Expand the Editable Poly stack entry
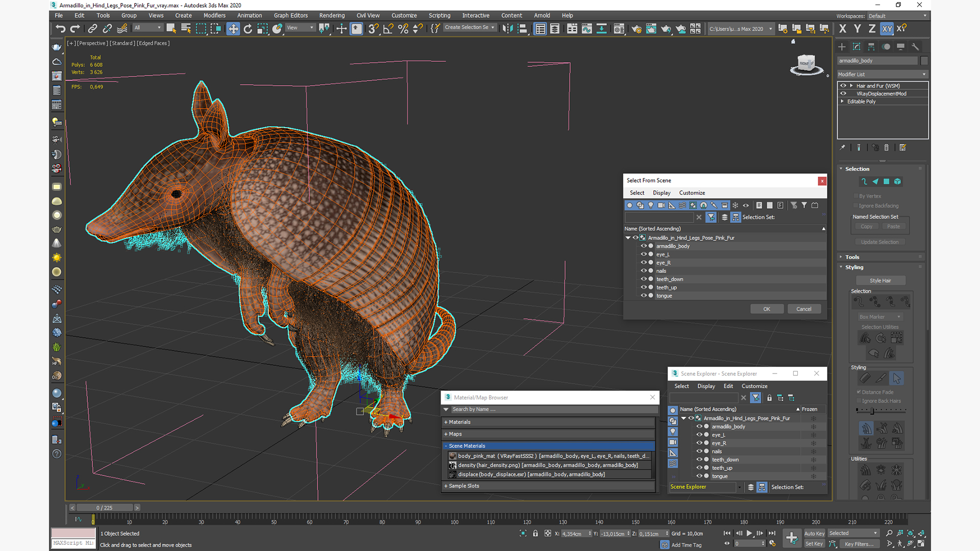Image resolution: width=980 pixels, height=551 pixels. pos(842,102)
